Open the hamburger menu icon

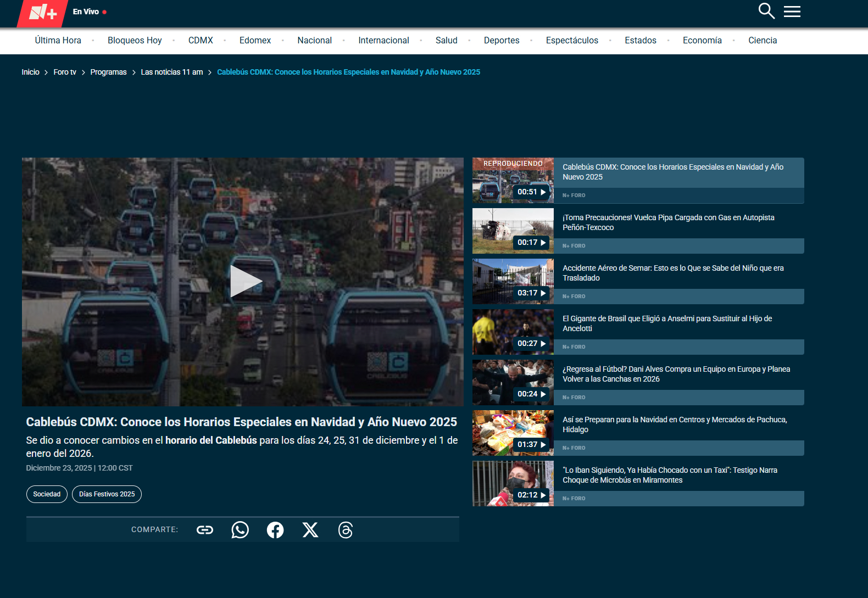pos(792,12)
